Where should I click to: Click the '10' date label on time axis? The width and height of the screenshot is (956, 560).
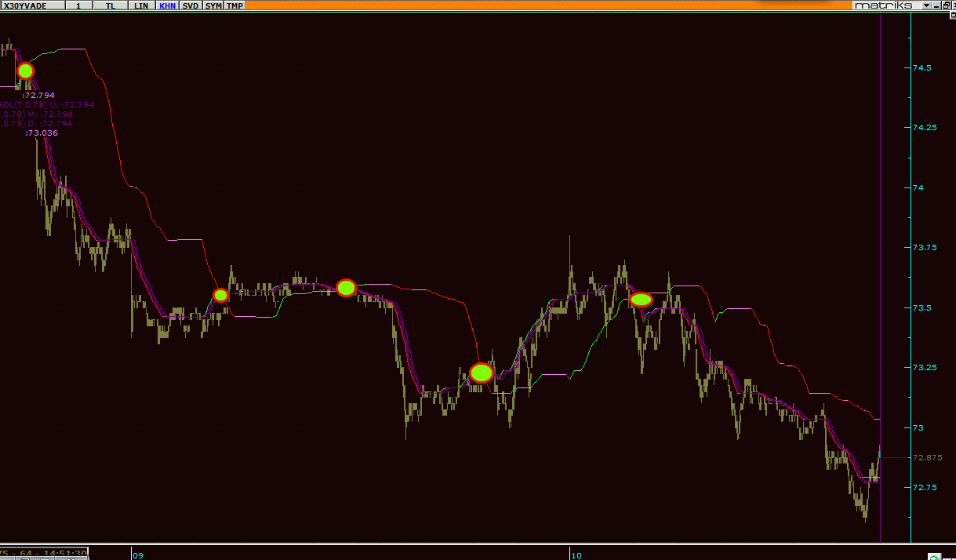coord(576,555)
